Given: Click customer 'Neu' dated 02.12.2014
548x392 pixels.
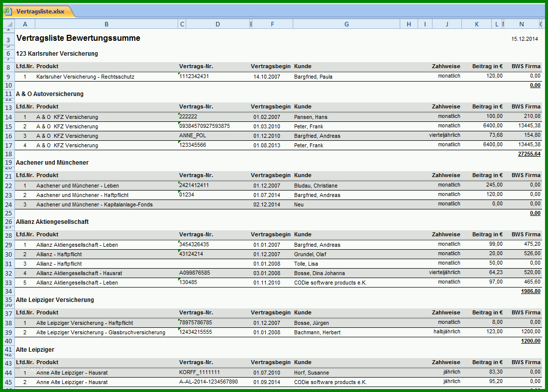Looking at the screenshot, I should click(x=299, y=204).
